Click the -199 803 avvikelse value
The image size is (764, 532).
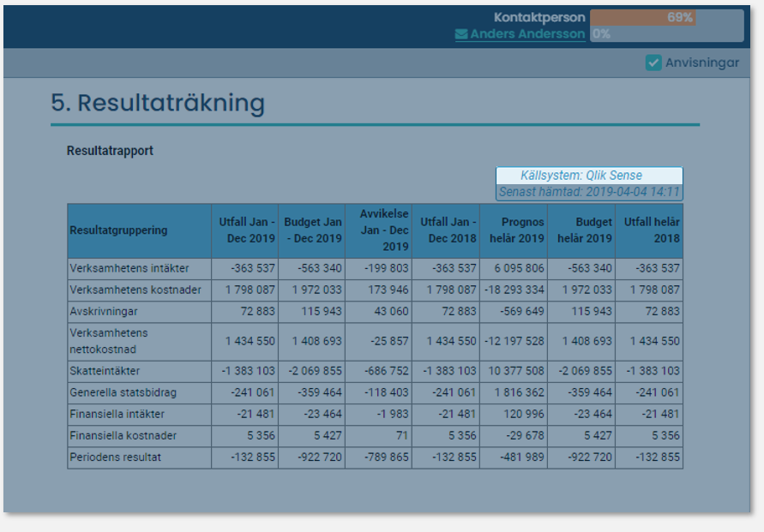click(x=387, y=268)
